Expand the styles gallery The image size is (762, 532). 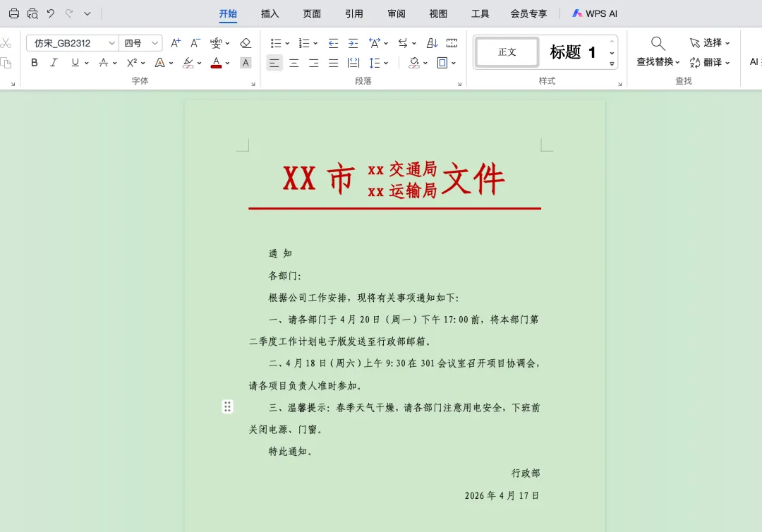point(612,64)
